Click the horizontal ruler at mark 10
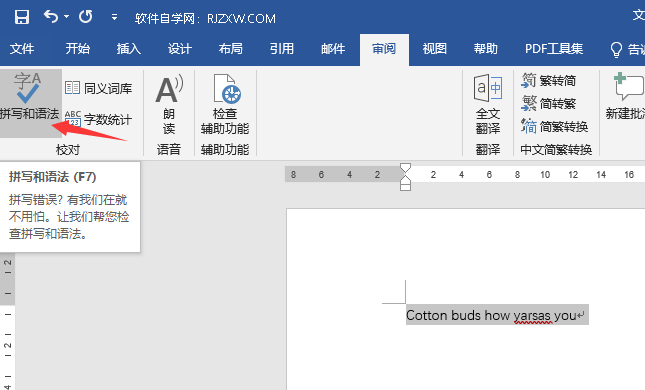The width and height of the screenshot is (645, 390). [545, 174]
